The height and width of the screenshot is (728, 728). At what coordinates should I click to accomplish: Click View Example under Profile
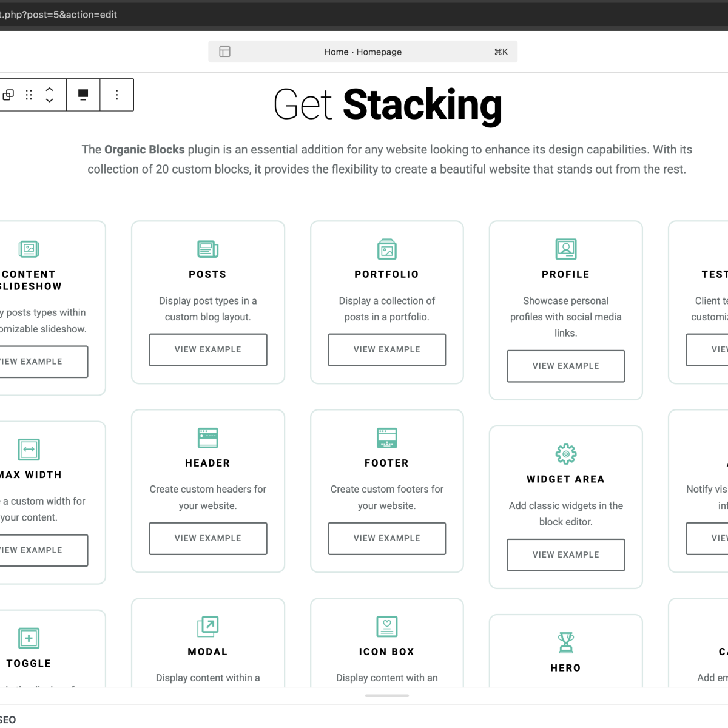566,366
